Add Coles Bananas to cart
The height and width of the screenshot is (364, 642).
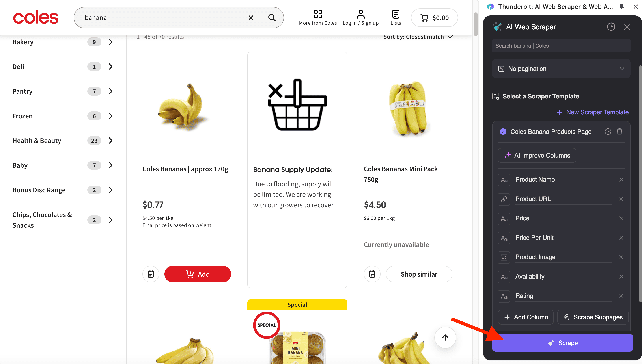198,274
